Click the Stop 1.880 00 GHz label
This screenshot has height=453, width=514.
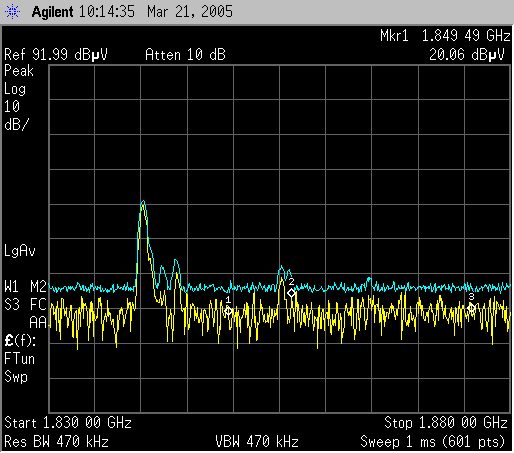pyautogui.click(x=446, y=423)
